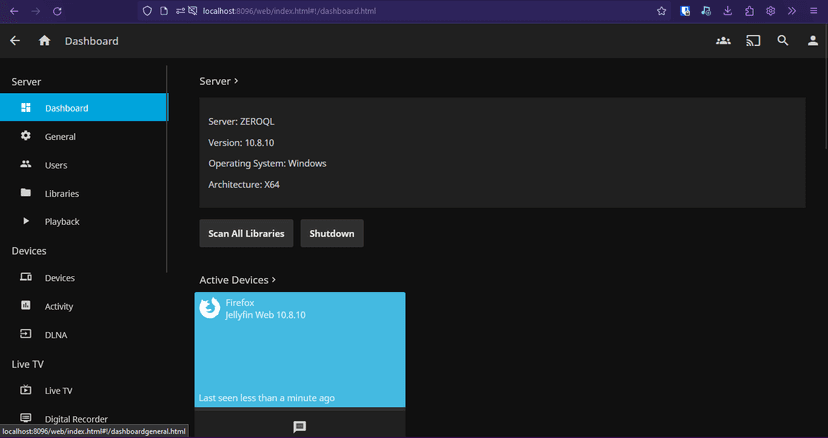Open search with the magnifier icon
Viewport: 828px width, 438px height.
(x=783, y=41)
